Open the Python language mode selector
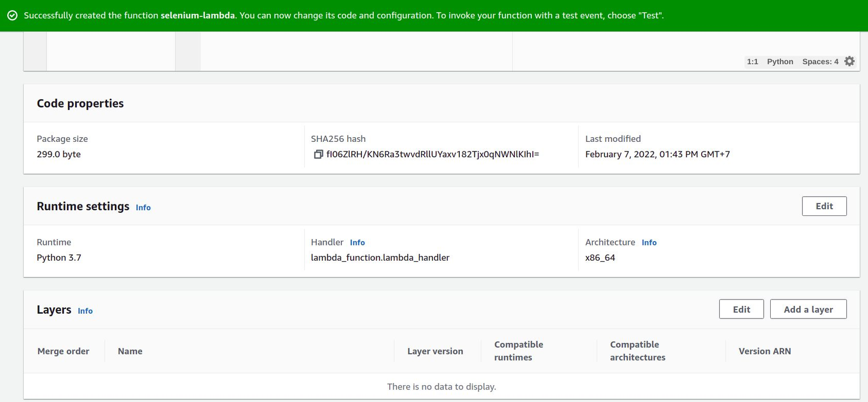868x402 pixels. click(x=780, y=61)
